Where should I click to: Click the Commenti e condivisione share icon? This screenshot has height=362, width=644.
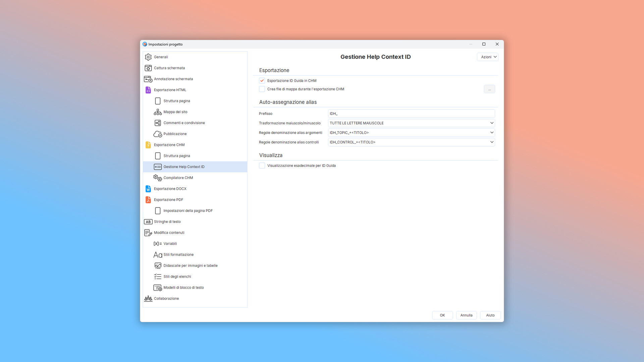pyautogui.click(x=158, y=123)
